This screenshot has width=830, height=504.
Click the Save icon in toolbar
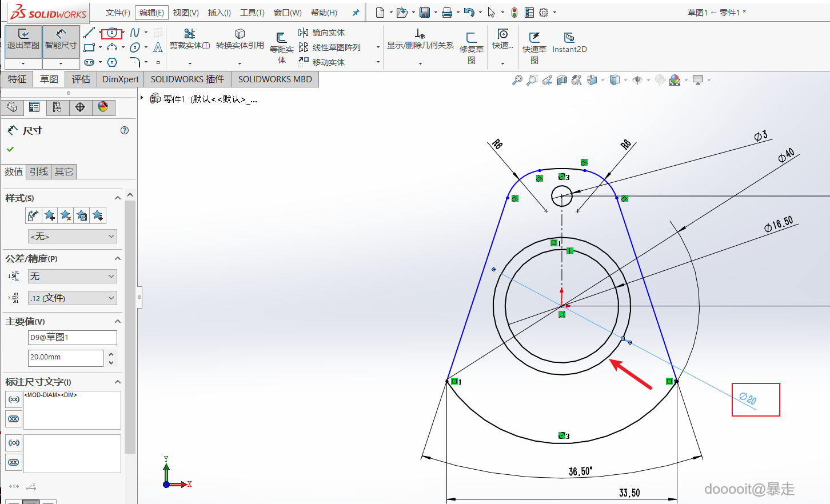[x=424, y=13]
